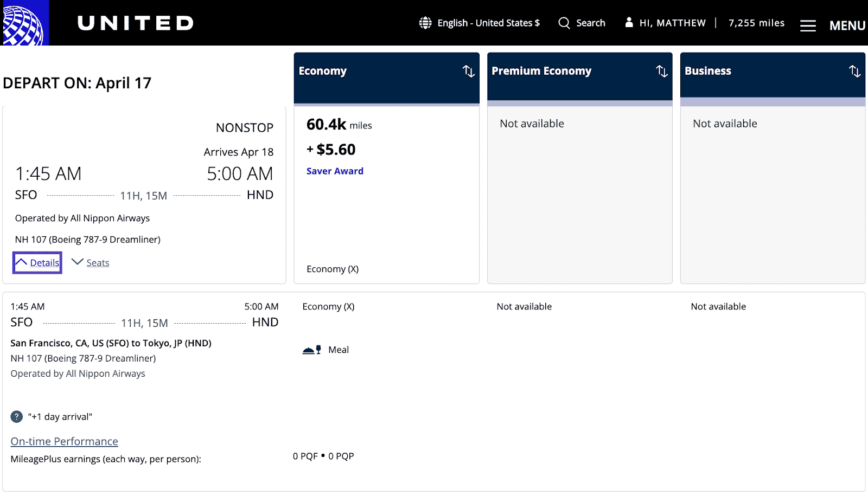Select the Premium Economy column header

coord(580,76)
